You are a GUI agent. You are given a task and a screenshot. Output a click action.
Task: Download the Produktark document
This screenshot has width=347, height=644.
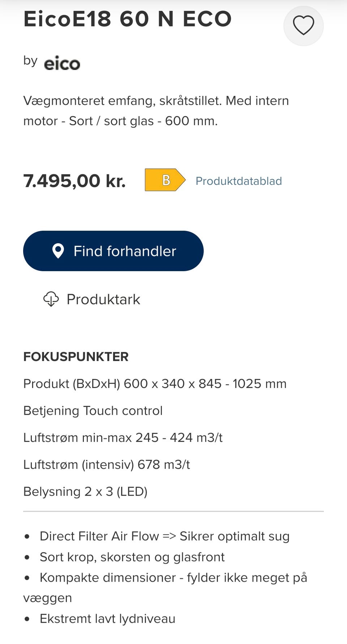103,299
